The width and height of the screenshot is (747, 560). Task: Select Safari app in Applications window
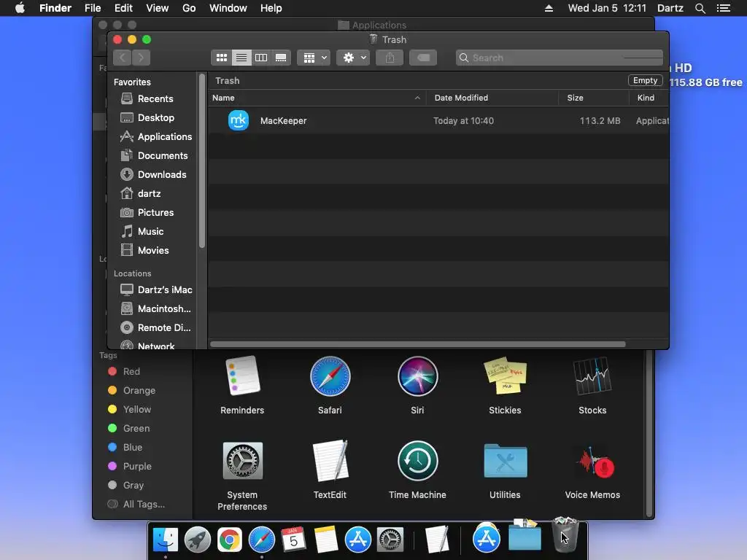[330, 386]
